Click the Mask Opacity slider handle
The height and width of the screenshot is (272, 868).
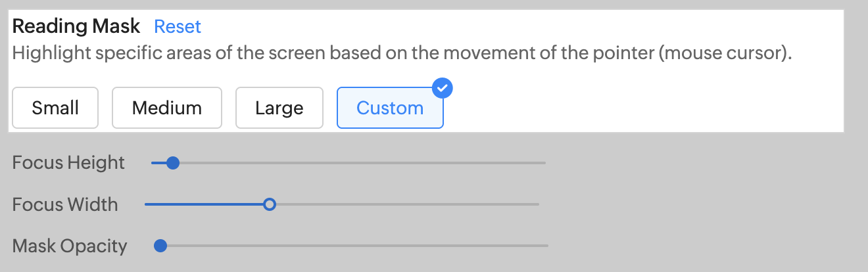tap(160, 246)
